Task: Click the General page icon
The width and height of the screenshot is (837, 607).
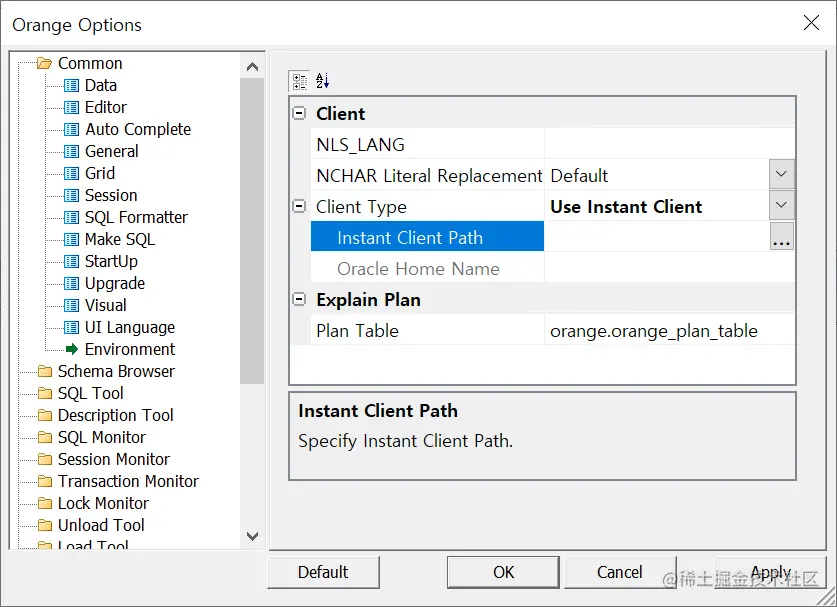Action: coord(72,152)
